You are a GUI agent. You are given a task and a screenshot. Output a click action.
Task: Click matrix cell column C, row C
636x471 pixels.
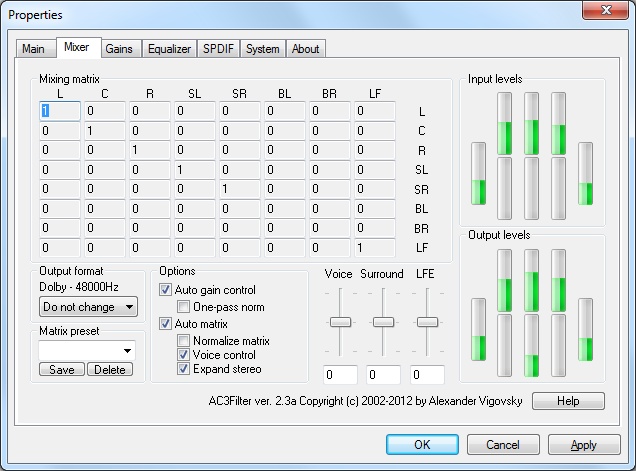pyautogui.click(x=105, y=131)
